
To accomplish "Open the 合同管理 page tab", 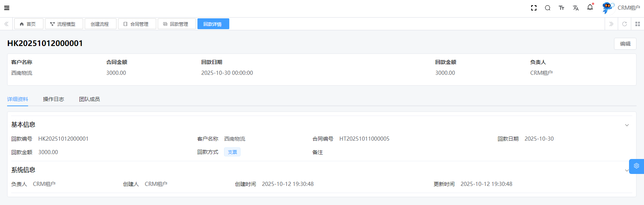I will click(x=137, y=24).
